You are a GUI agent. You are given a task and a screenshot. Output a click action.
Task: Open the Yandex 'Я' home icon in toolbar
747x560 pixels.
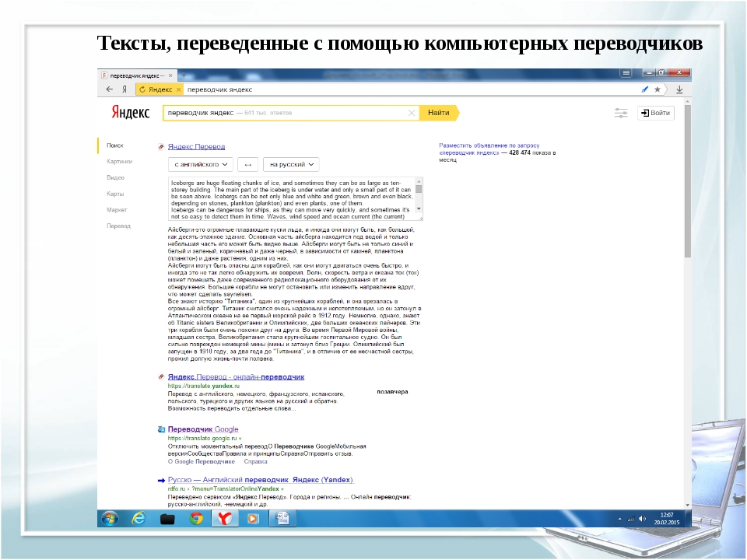pos(124,89)
